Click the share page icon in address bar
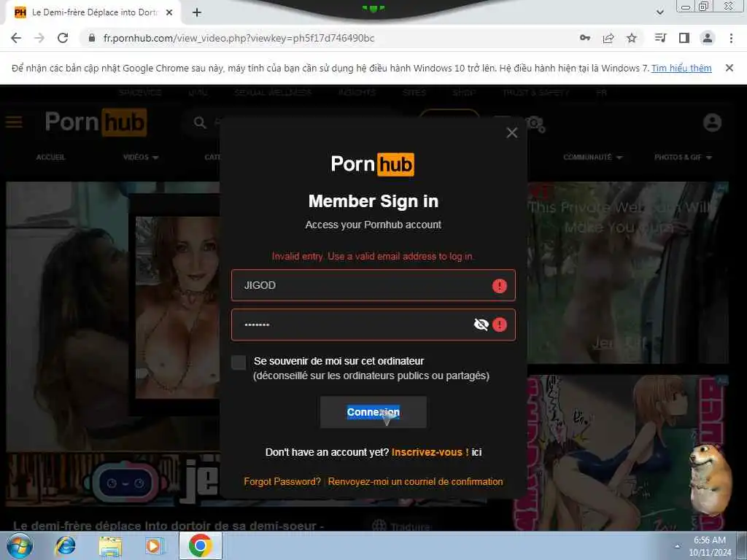Image resolution: width=747 pixels, height=560 pixels. pyautogui.click(x=608, y=38)
